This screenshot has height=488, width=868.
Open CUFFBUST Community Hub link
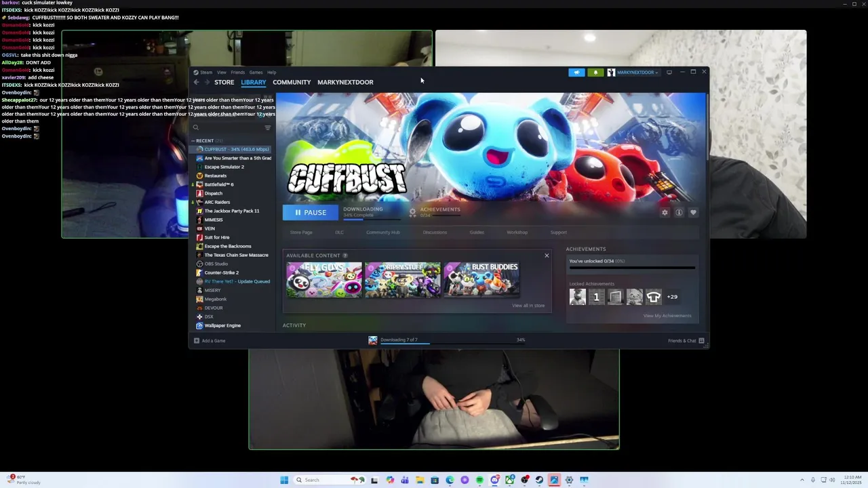383,232
